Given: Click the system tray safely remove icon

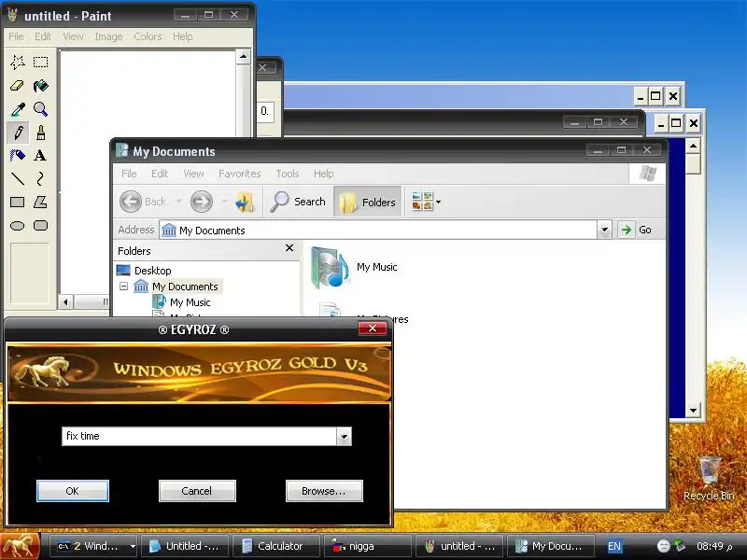Looking at the screenshot, I should pyautogui.click(x=679, y=546).
